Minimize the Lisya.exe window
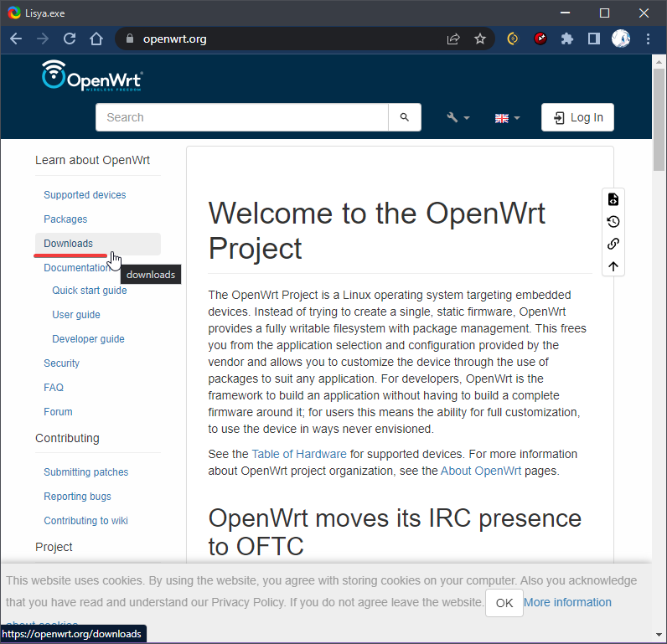Screen dimensions: 667x644 point(565,13)
